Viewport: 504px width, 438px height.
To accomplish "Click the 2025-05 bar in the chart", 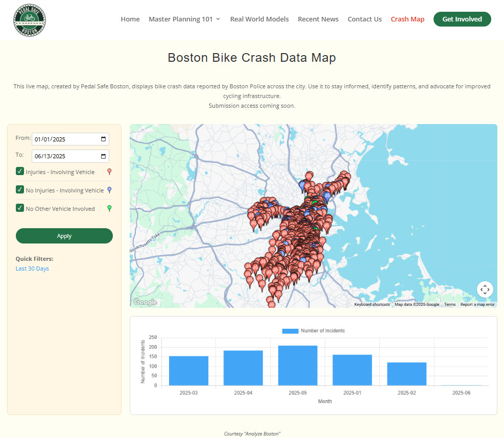I will (298, 366).
